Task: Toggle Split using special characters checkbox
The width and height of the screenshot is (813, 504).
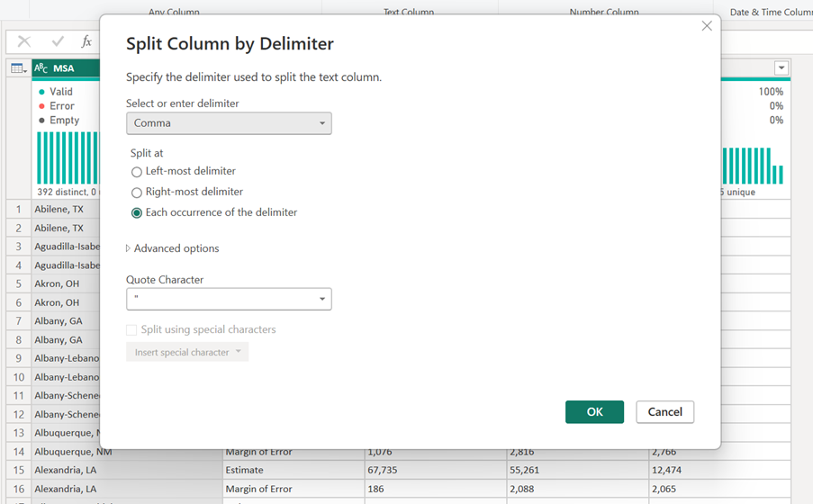Action: click(x=131, y=329)
